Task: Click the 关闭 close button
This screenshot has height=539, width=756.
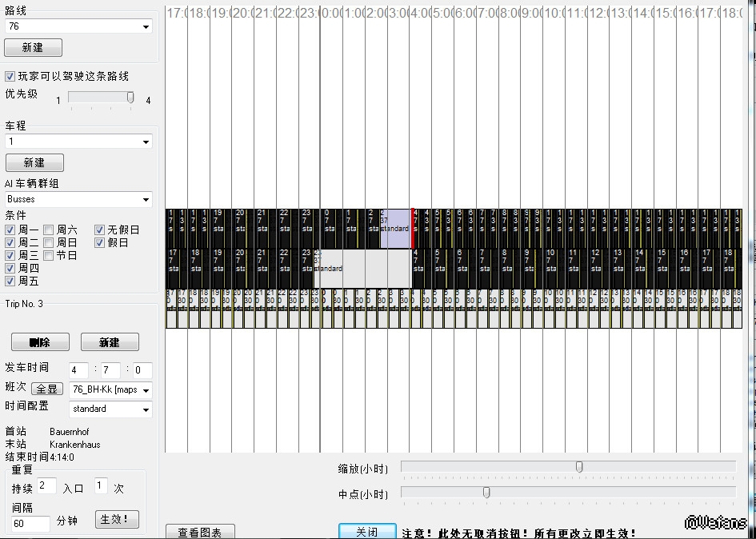Action: pos(367,531)
